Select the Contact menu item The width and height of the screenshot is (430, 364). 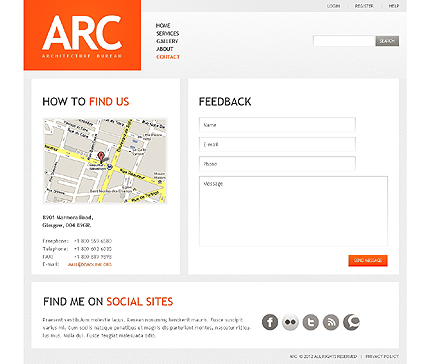(x=168, y=57)
